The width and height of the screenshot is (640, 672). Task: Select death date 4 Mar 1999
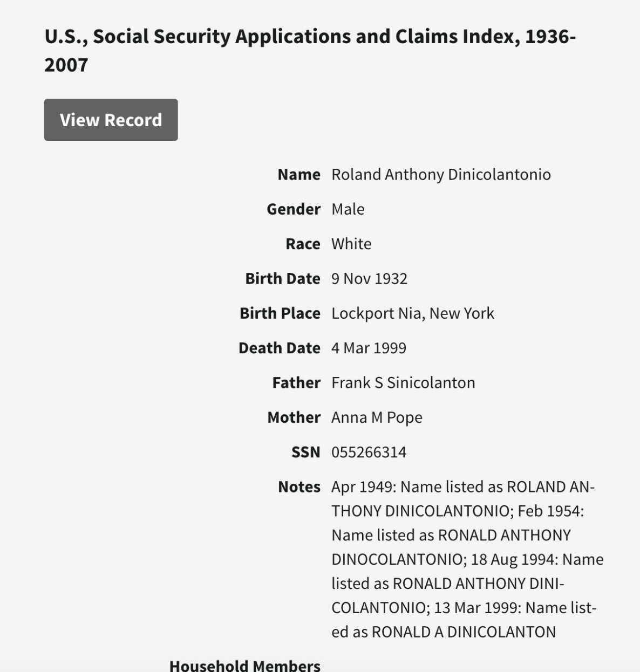click(x=369, y=348)
